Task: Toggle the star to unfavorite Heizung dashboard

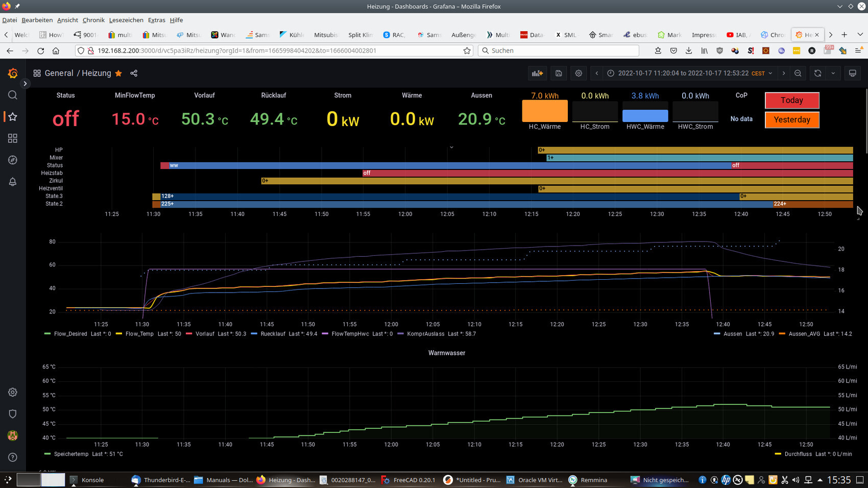Action: (x=118, y=74)
